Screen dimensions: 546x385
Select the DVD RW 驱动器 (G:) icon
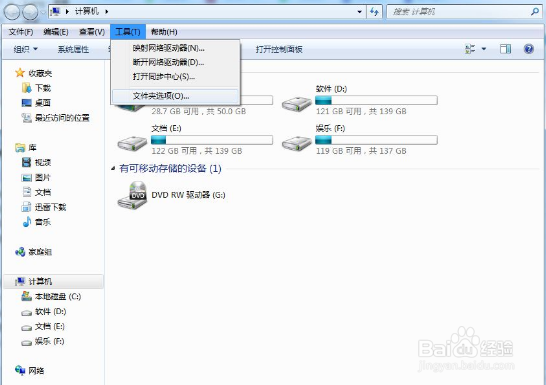tap(132, 195)
